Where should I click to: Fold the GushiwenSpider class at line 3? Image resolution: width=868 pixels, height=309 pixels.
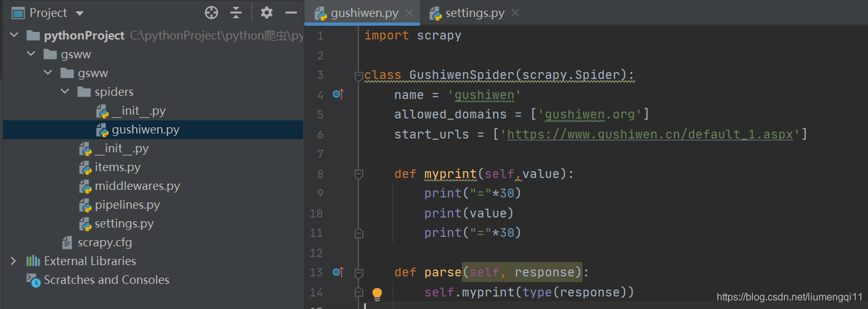pos(359,75)
